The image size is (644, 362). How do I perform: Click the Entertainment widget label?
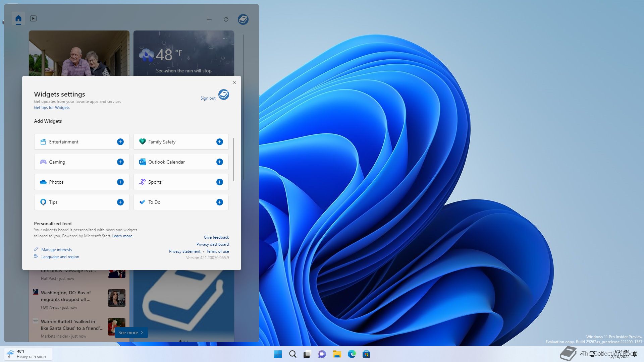click(x=64, y=142)
